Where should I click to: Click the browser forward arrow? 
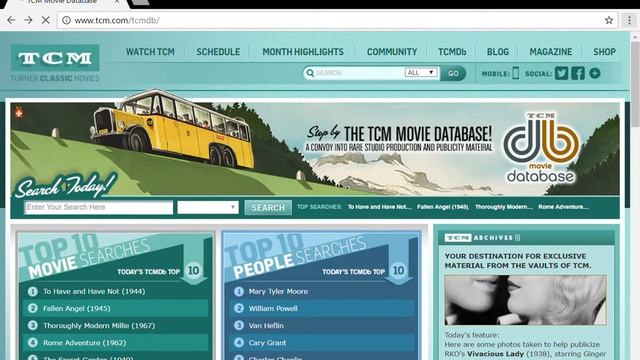[x=28, y=20]
